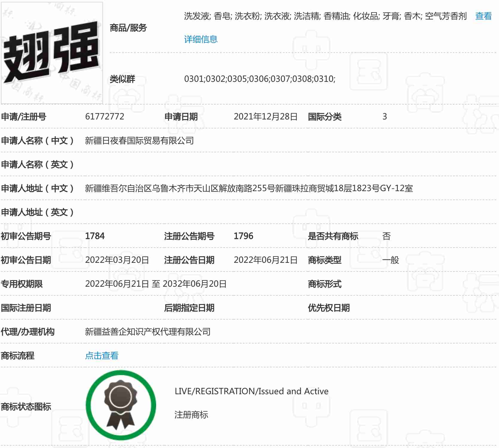Click the green registration status badge icon
The height and width of the screenshot is (448, 499).
click(121, 405)
